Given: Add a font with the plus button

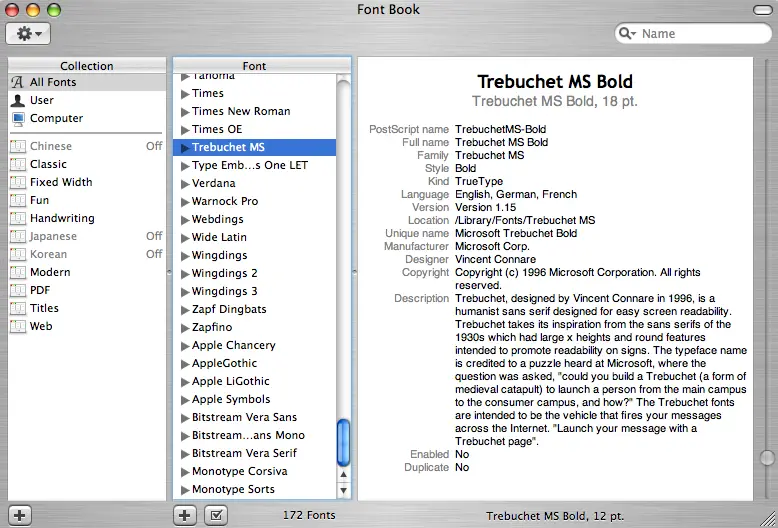Looking at the screenshot, I should (x=185, y=515).
